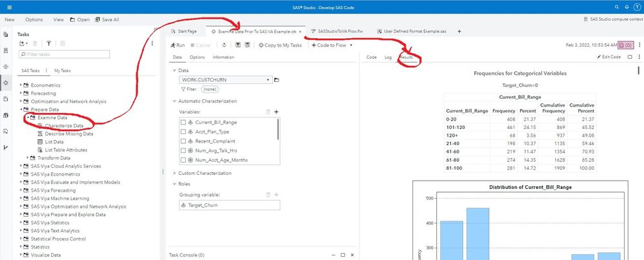This screenshot has height=260, width=644.
Task: Switch to the My Tasks tab
Action: click(63, 71)
